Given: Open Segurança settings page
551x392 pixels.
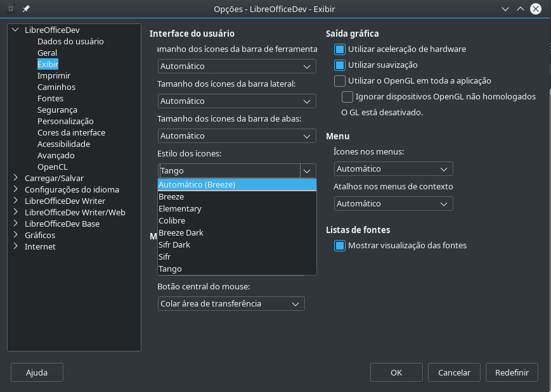Looking at the screenshot, I should point(57,110).
